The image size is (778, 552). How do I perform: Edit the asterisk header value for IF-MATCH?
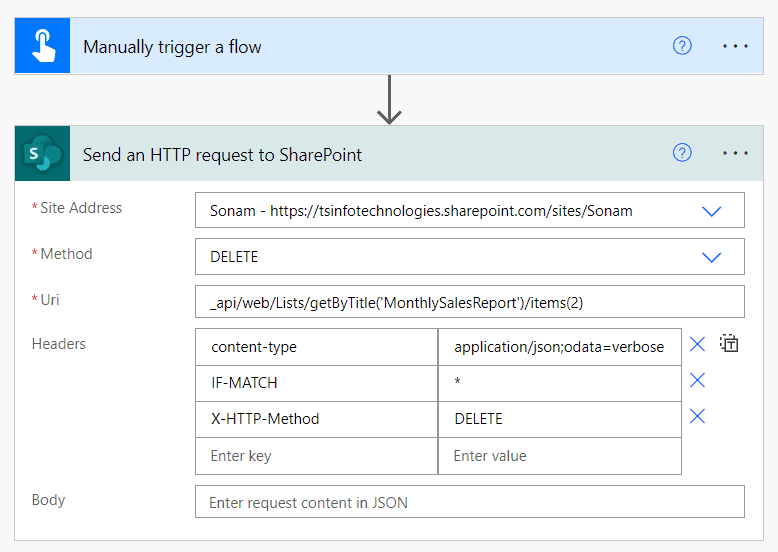click(x=560, y=383)
